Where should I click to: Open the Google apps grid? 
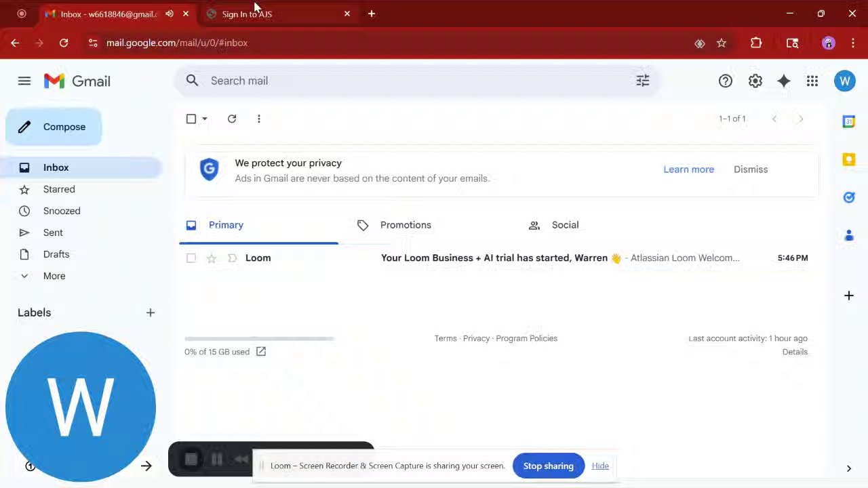pos(812,81)
